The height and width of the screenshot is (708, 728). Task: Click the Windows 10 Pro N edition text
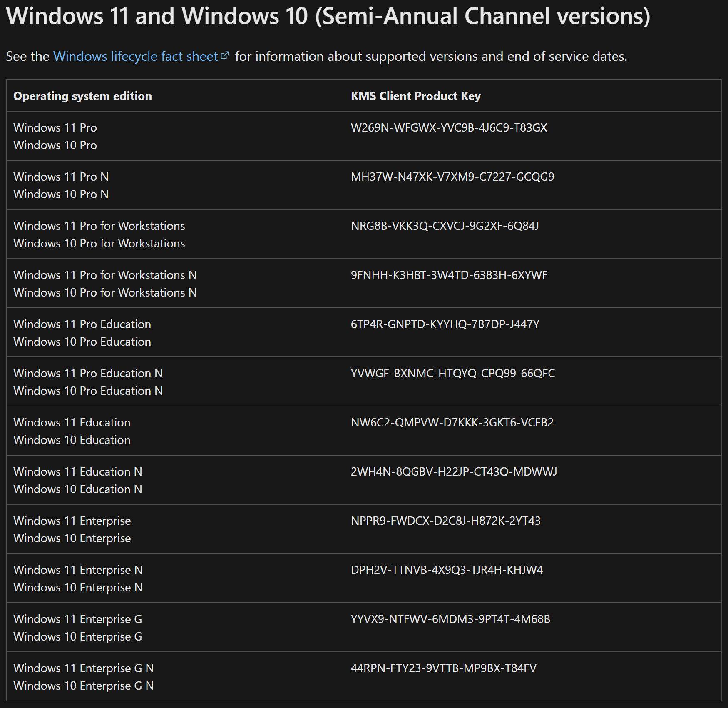pyautogui.click(x=61, y=194)
